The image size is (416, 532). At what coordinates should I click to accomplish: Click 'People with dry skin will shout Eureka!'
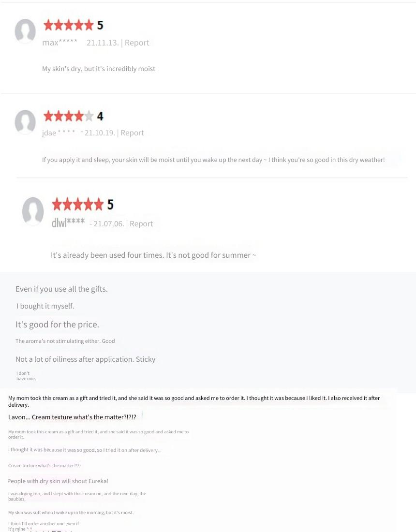58,481
